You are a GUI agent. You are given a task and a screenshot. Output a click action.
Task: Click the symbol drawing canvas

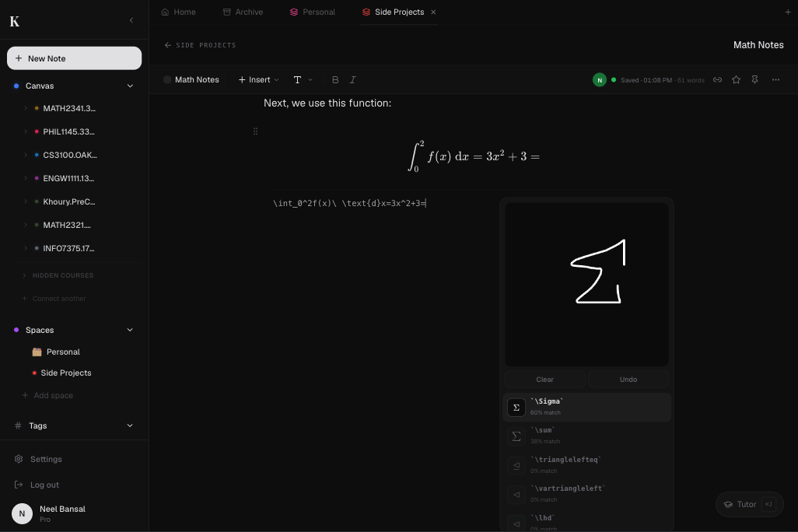point(586,285)
